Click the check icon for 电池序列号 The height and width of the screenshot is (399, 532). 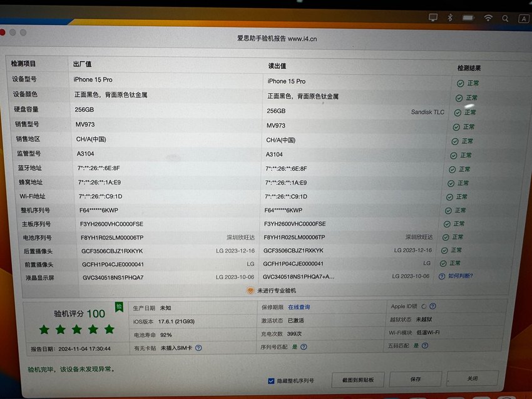coord(446,237)
